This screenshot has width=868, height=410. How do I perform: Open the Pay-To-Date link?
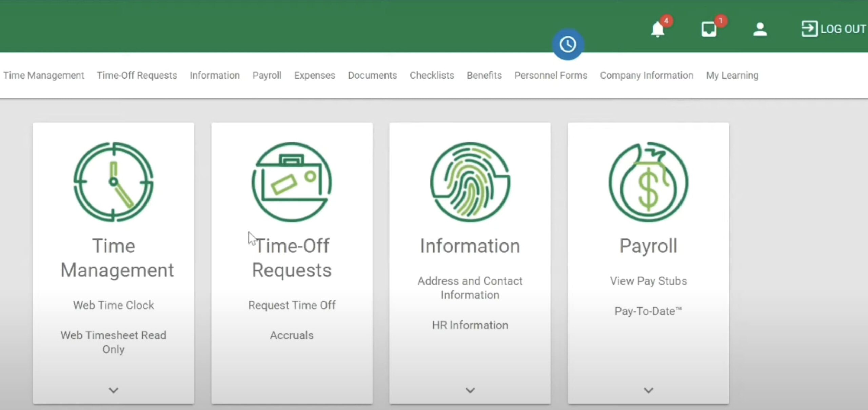(648, 311)
